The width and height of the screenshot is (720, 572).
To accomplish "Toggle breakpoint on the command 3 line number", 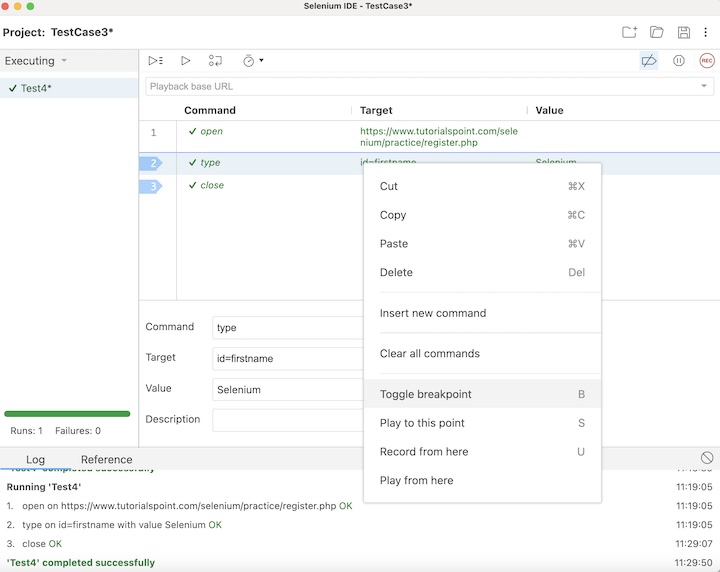I will (x=153, y=186).
